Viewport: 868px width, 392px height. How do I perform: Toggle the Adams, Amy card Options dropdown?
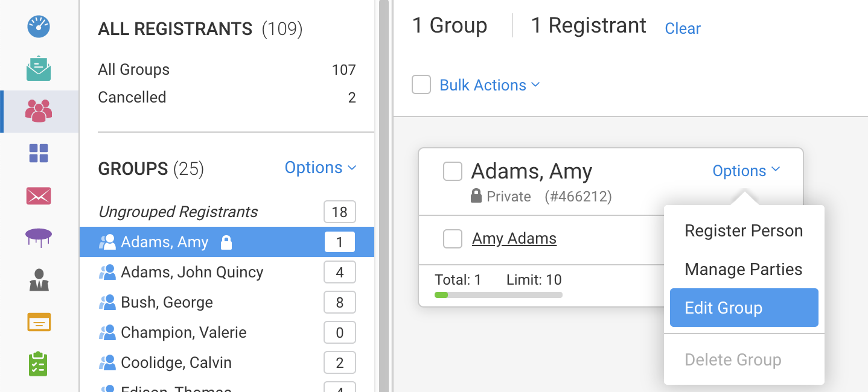(x=746, y=171)
